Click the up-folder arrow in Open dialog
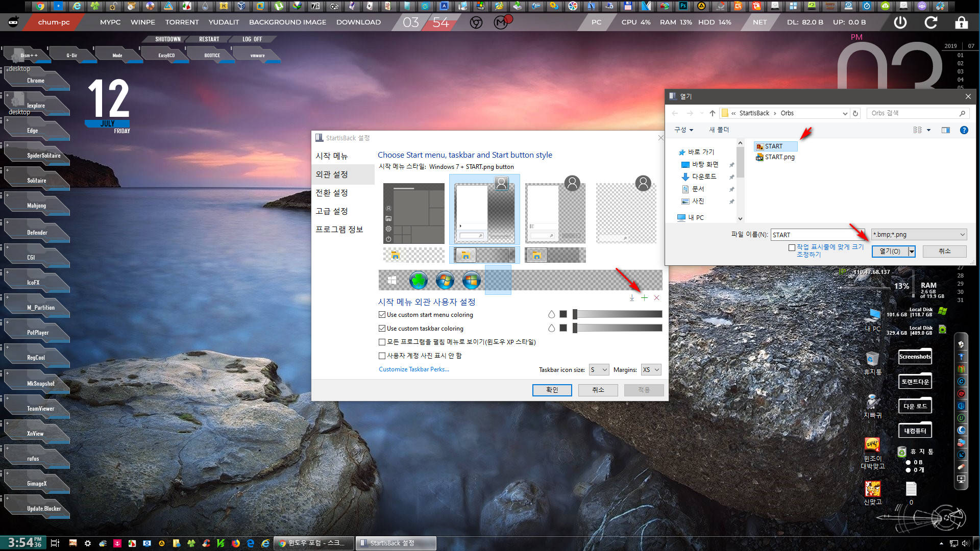 713,113
